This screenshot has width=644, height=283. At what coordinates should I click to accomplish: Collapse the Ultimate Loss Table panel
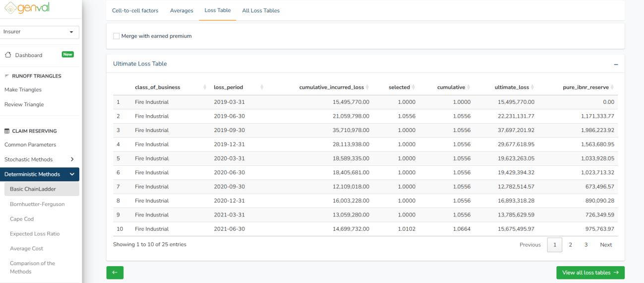point(616,64)
